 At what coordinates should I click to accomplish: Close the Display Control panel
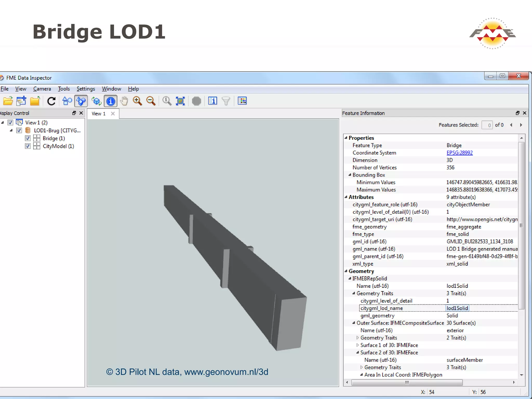[x=81, y=113]
